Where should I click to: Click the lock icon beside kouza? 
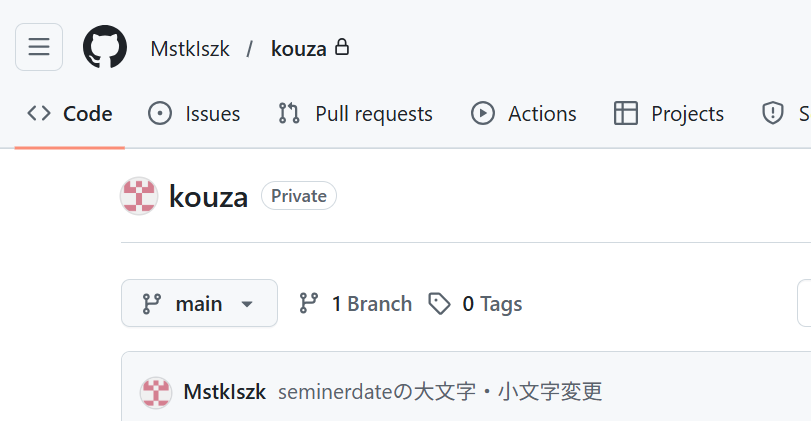pos(341,47)
